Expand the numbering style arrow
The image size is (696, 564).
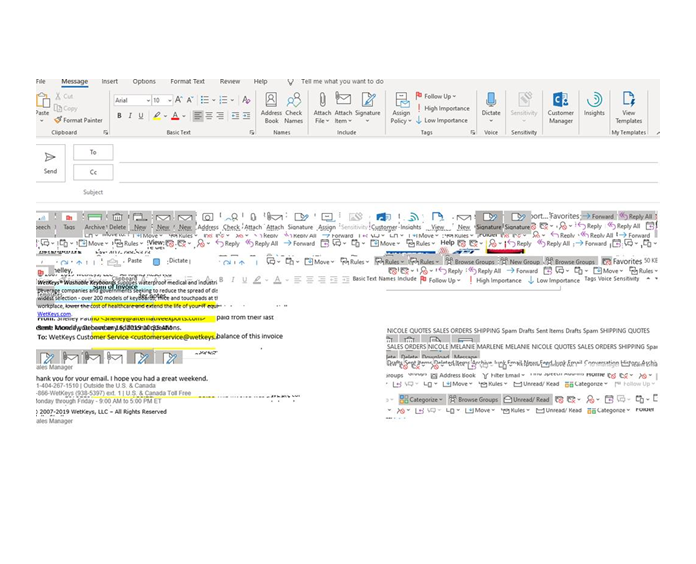[x=232, y=100]
